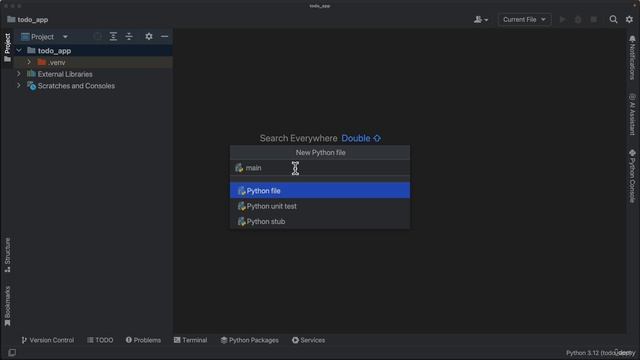Screen dimensions: 640x360
Task: Select Scratches and Consoles tree item
Action: coord(93,86)
